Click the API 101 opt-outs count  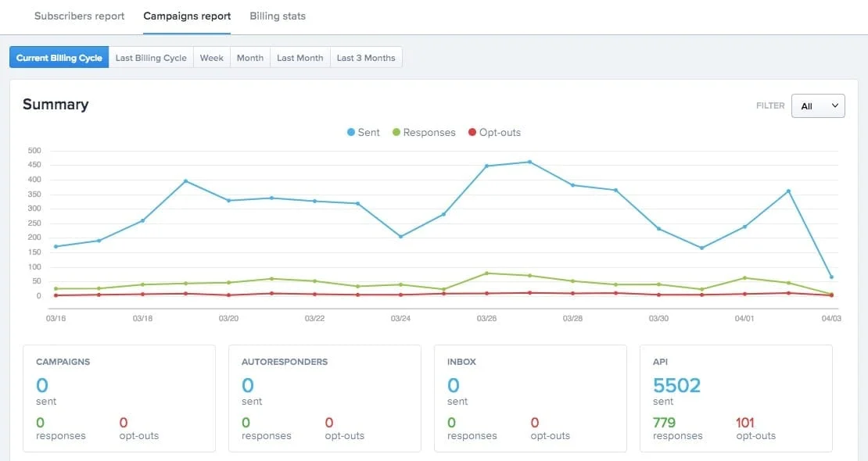(745, 423)
